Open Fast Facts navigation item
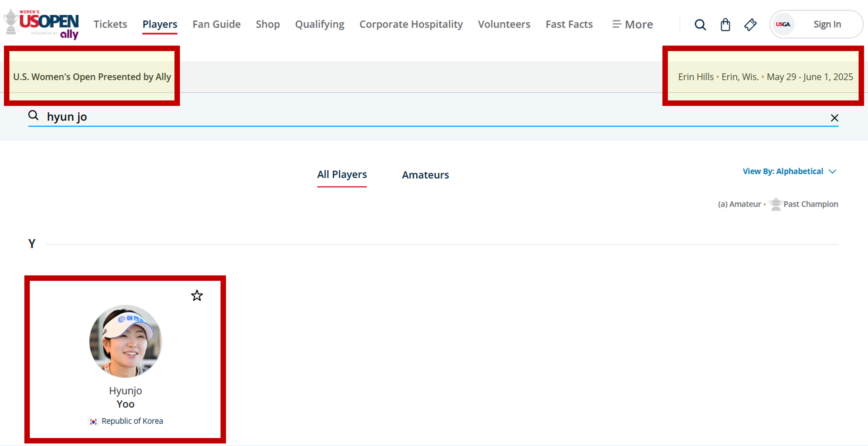This screenshot has height=446, width=868. click(569, 24)
